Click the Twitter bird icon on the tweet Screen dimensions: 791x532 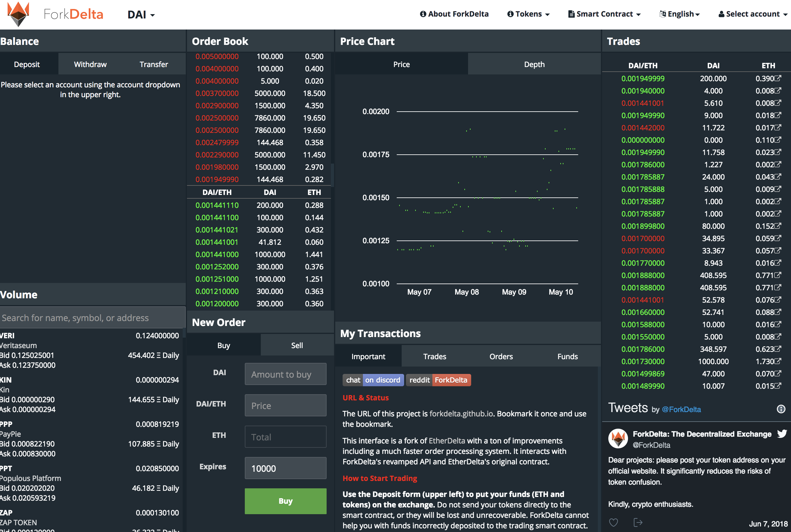pos(782,434)
